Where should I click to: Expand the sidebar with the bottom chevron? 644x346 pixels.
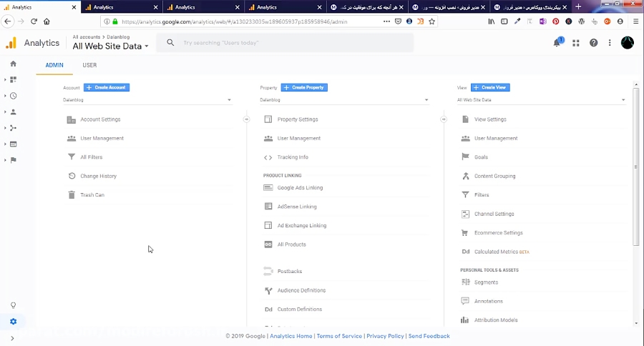click(x=12, y=338)
